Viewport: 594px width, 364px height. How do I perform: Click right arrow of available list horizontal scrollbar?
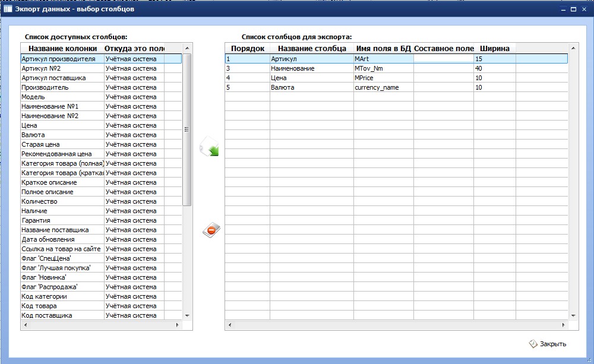click(177, 325)
